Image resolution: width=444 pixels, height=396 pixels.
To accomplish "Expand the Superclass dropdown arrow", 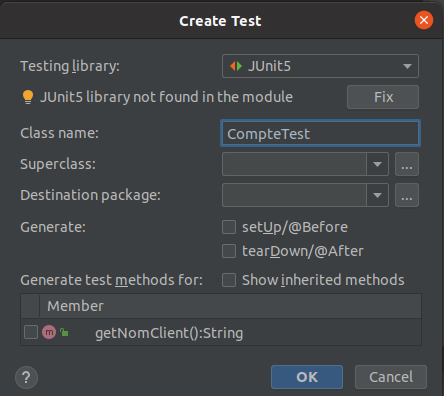I will point(377,164).
